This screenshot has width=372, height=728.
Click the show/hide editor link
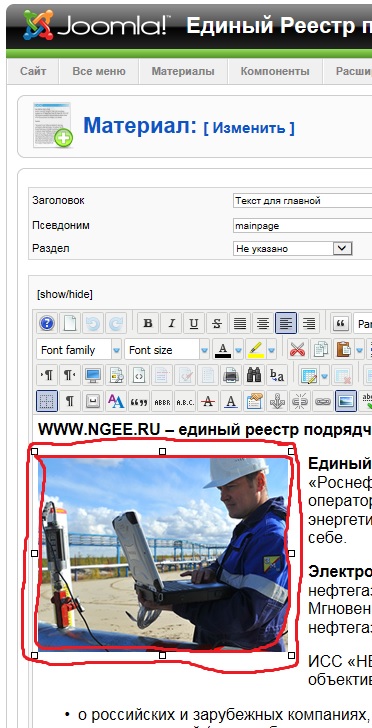[65, 294]
